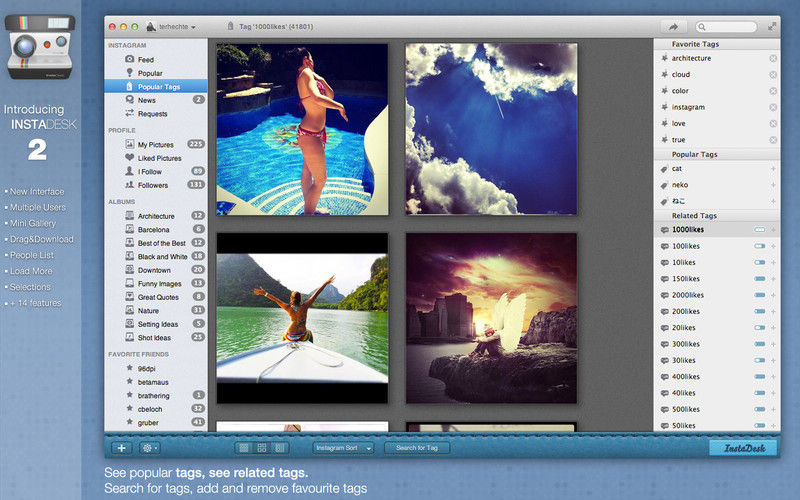Add neko tag using plus icon

click(x=773, y=185)
